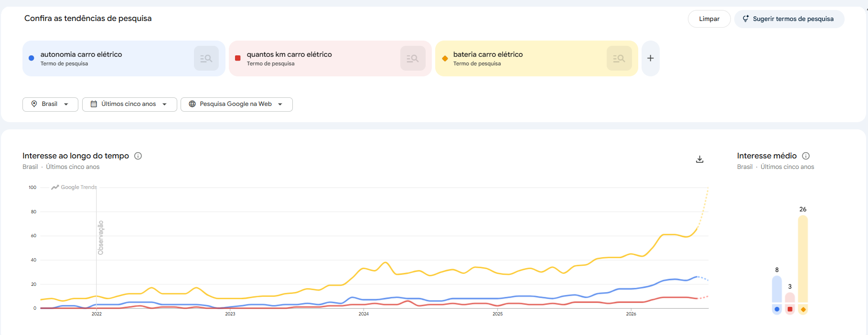This screenshot has width=868, height=335.
Task: Click the yellow average interest bar labeled 26
Action: click(x=803, y=259)
